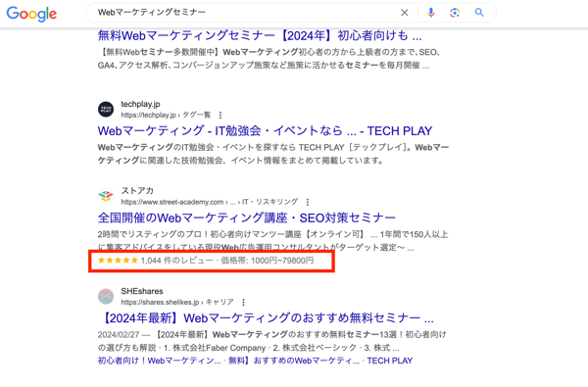Start voice search with microphone icon
The width and height of the screenshot is (588, 387).
point(431,13)
